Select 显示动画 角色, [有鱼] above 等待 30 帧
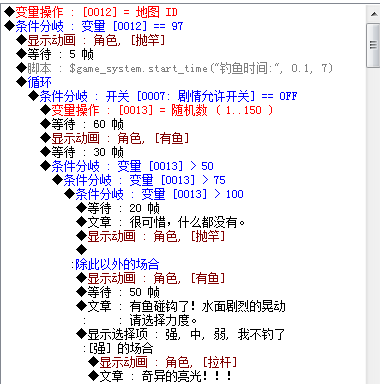 [x=115, y=138]
